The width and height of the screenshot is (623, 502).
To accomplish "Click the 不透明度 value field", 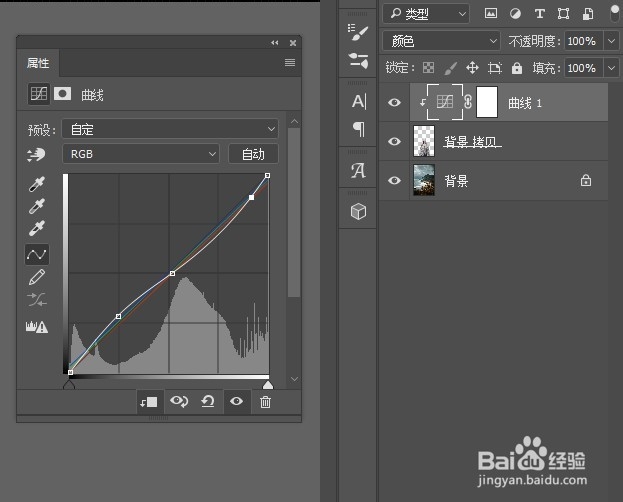I will coord(584,41).
